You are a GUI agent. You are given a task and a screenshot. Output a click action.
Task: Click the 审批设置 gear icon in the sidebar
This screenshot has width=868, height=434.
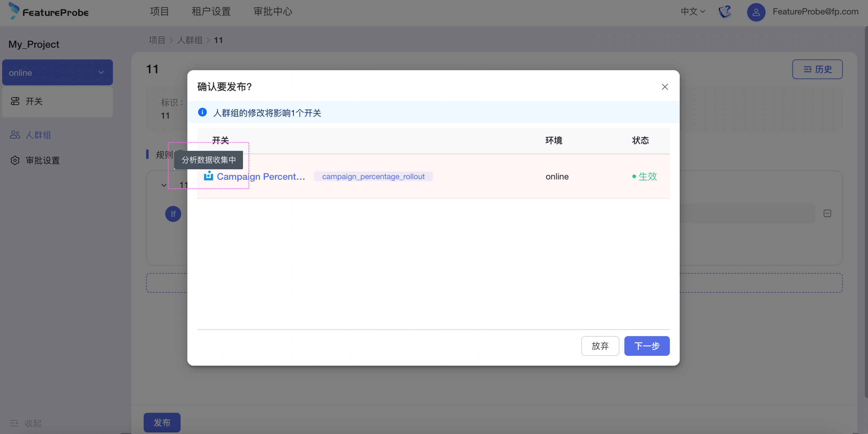(x=15, y=160)
